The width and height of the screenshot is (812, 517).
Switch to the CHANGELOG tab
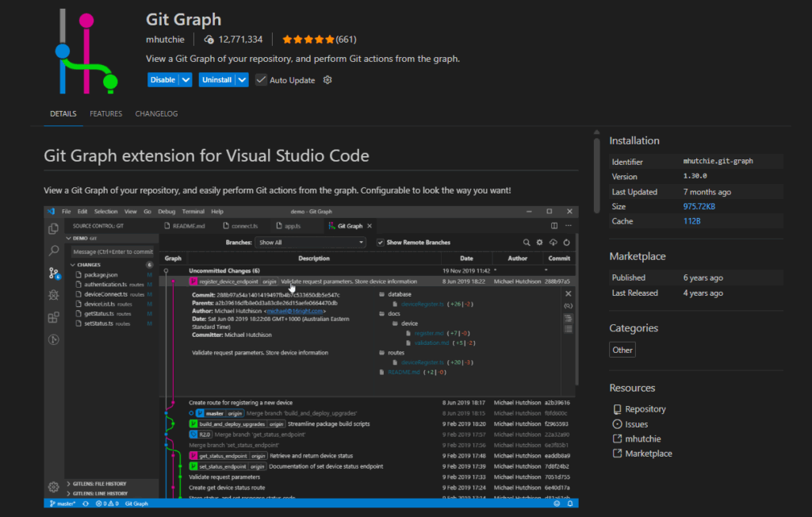click(x=156, y=114)
